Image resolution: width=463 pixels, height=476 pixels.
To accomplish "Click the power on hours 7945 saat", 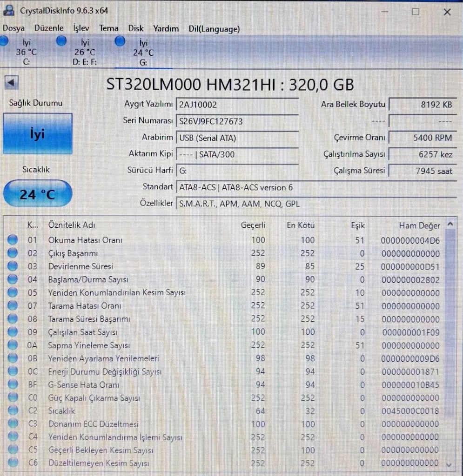I will click(423, 171).
